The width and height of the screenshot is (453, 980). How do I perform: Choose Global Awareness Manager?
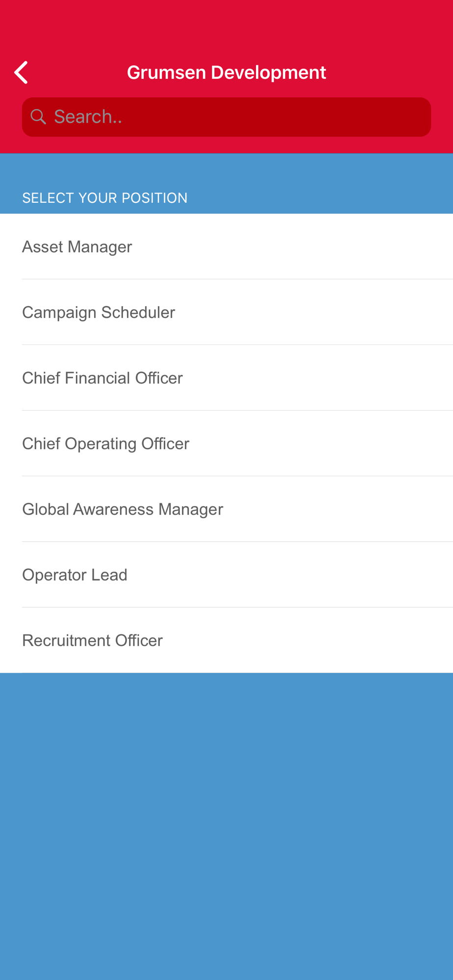[226, 509]
